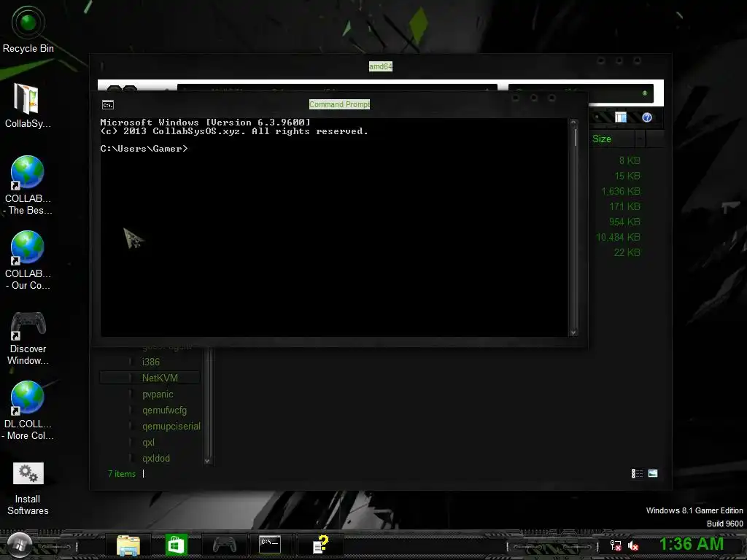Click the Command Prompt scrollbar down arrow

click(x=573, y=332)
